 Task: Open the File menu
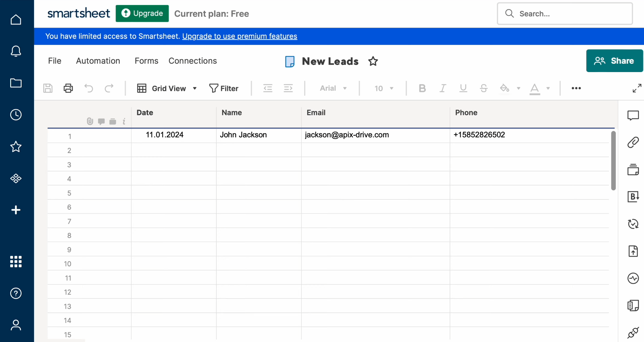click(x=55, y=61)
